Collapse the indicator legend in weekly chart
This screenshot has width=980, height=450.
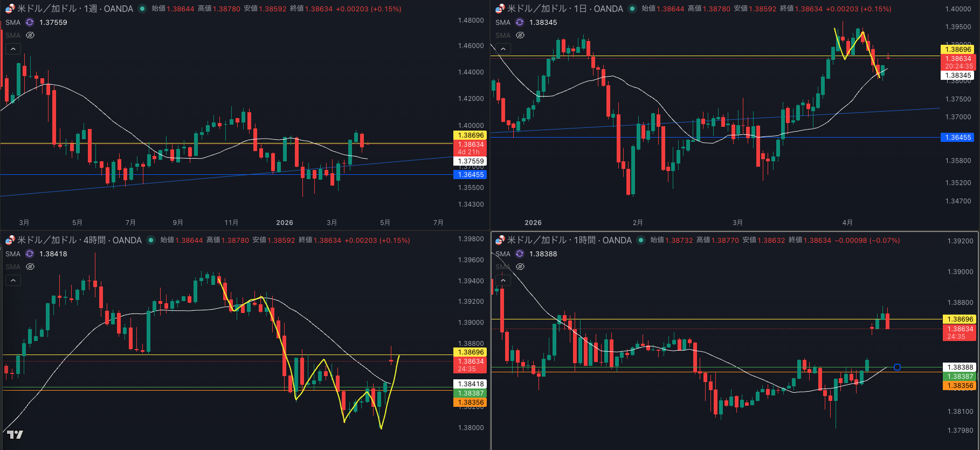pos(13,49)
